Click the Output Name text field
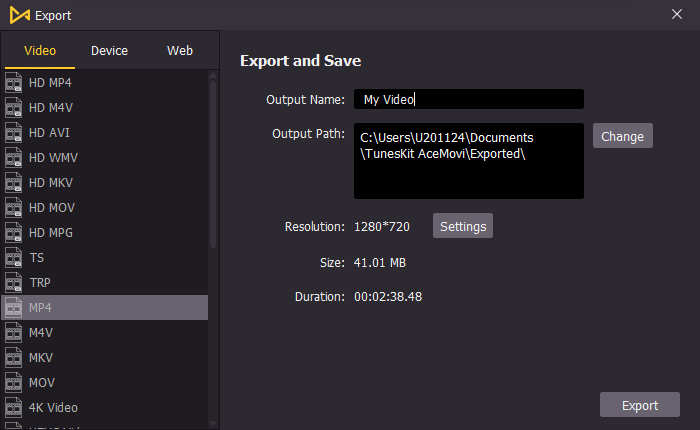 (x=468, y=99)
